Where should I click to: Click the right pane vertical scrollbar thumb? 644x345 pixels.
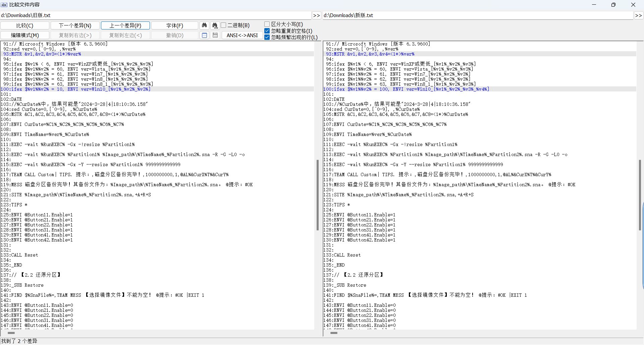(x=640, y=195)
